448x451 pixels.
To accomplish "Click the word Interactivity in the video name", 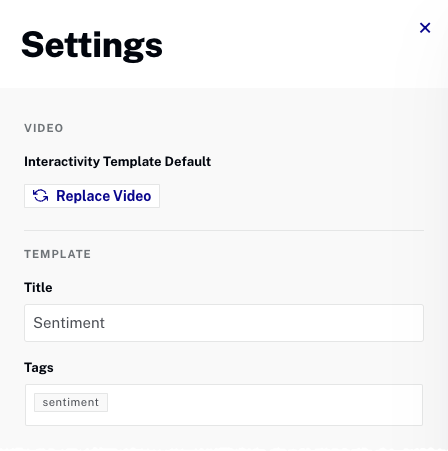I will pyautogui.click(x=62, y=162).
